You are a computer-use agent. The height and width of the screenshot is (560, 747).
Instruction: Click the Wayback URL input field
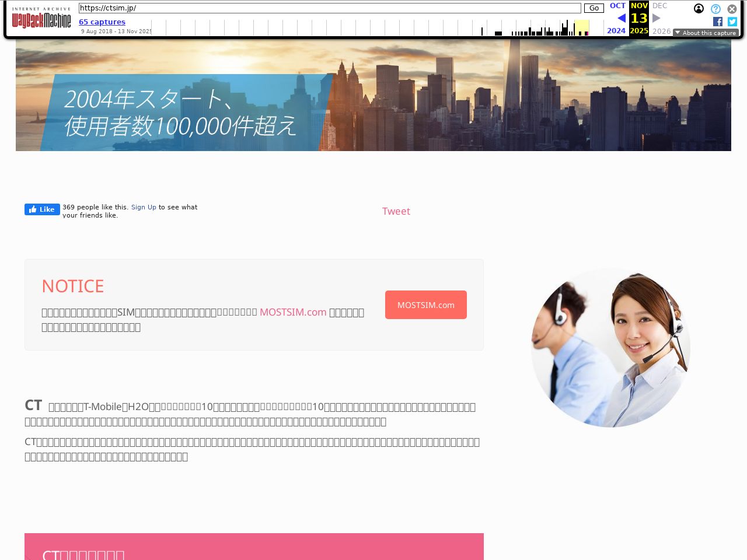[x=330, y=8]
